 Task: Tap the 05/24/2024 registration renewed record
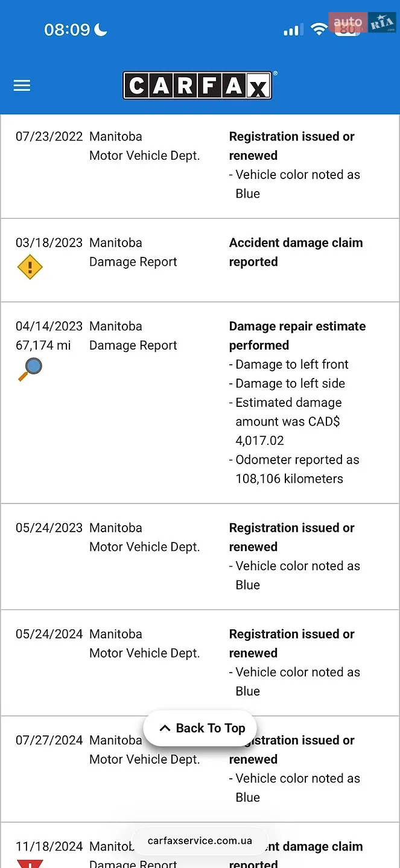[200, 662]
